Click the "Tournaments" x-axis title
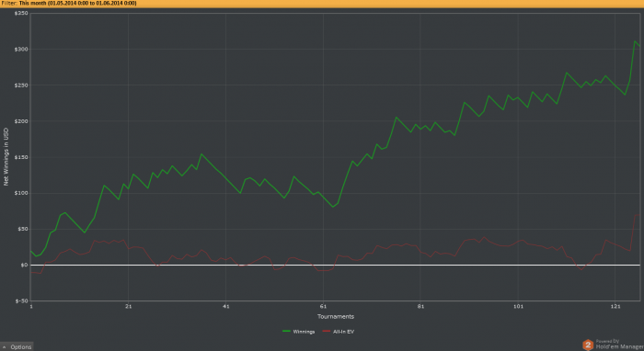 click(x=336, y=317)
